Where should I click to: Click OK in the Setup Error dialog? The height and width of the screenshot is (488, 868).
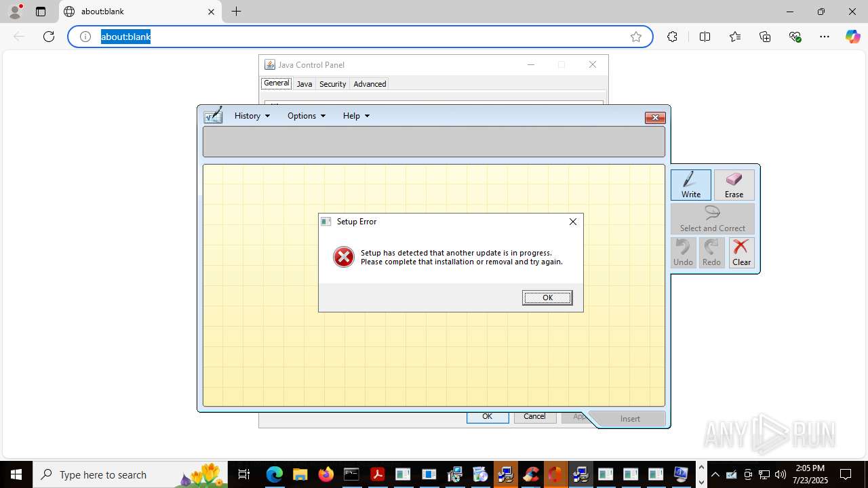coord(547,298)
